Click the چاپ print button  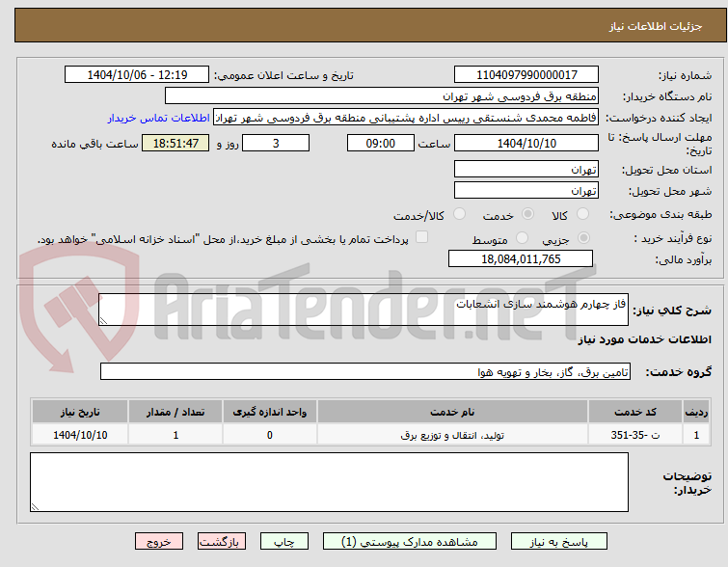point(284,542)
